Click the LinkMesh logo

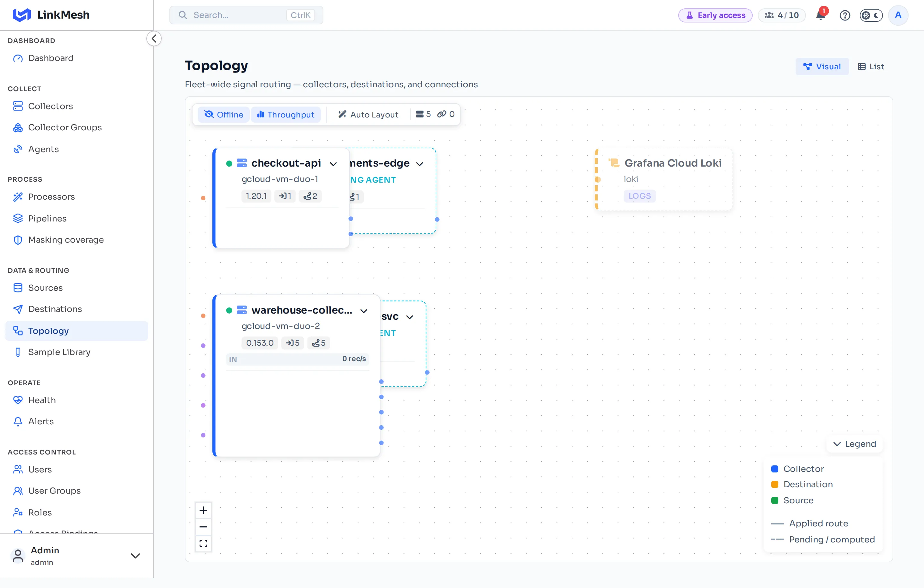pyautogui.click(x=51, y=15)
